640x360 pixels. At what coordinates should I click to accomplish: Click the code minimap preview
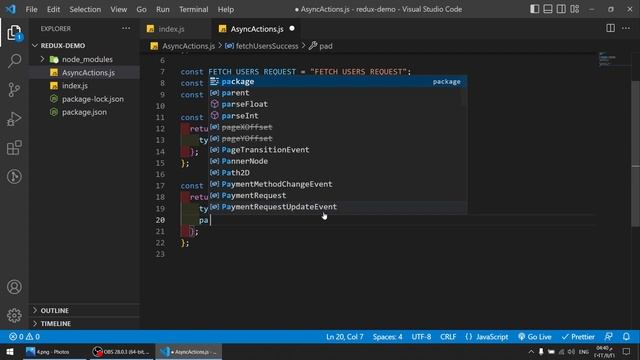pyautogui.click(x=608, y=59)
